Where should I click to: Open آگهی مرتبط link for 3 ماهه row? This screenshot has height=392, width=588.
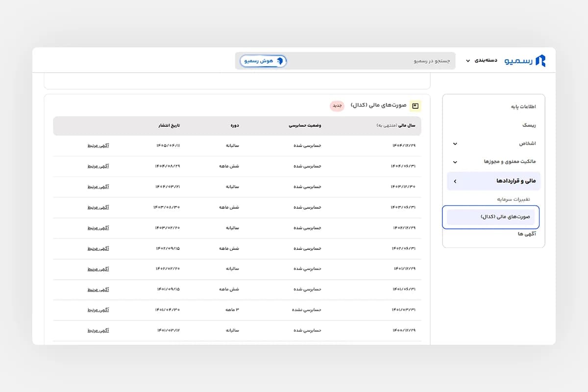pos(98,310)
